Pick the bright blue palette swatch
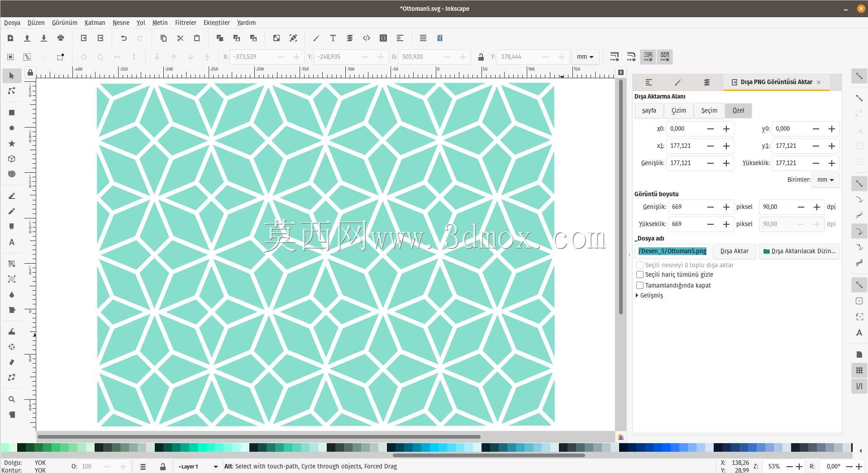The height and width of the screenshot is (473, 868). tap(666, 447)
